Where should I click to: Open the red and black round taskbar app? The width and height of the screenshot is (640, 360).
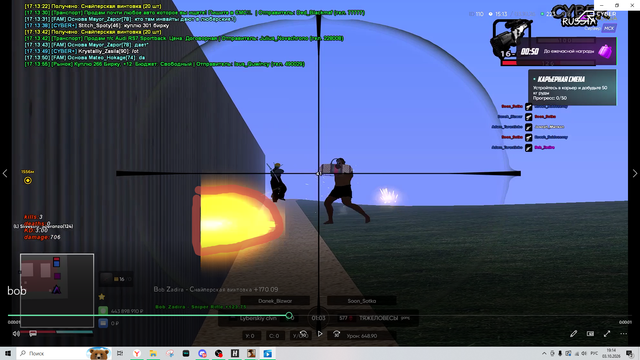218,353
